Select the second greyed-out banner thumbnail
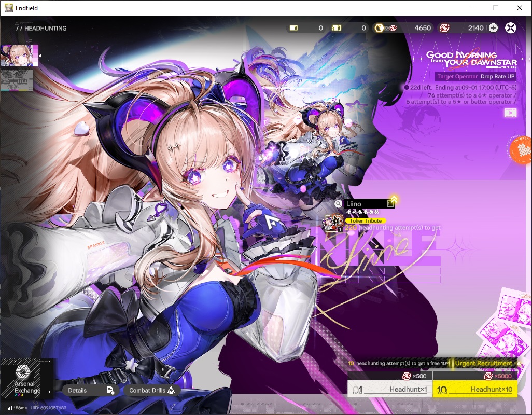The image size is (532, 415). pyautogui.click(x=17, y=80)
